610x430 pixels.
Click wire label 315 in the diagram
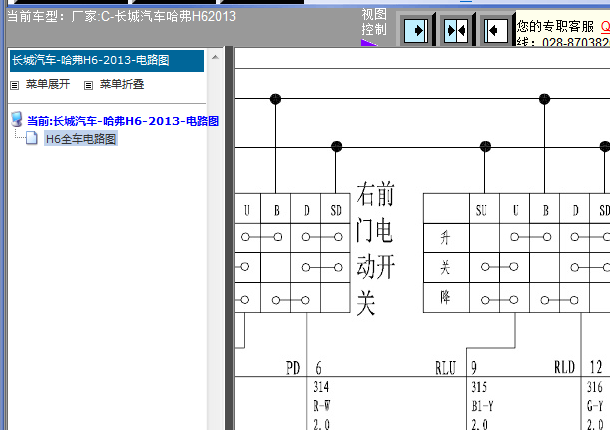click(479, 386)
